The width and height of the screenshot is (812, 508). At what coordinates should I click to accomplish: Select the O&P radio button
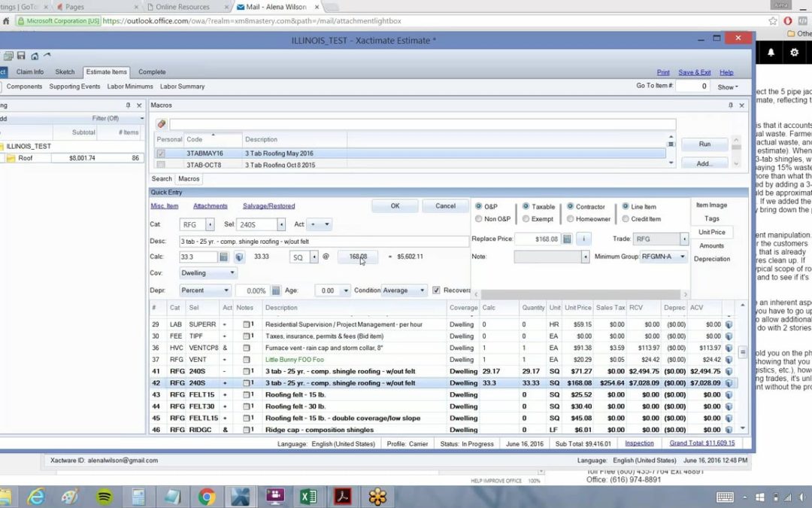point(478,206)
